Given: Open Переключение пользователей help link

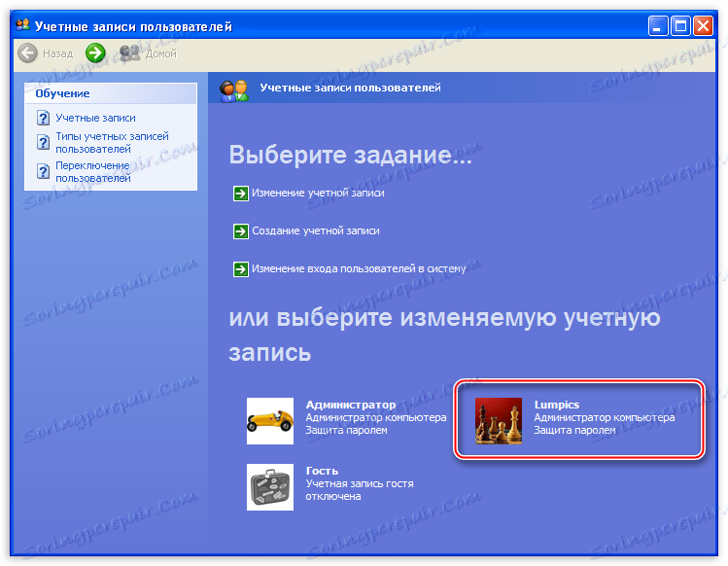Looking at the screenshot, I should coord(93,172).
